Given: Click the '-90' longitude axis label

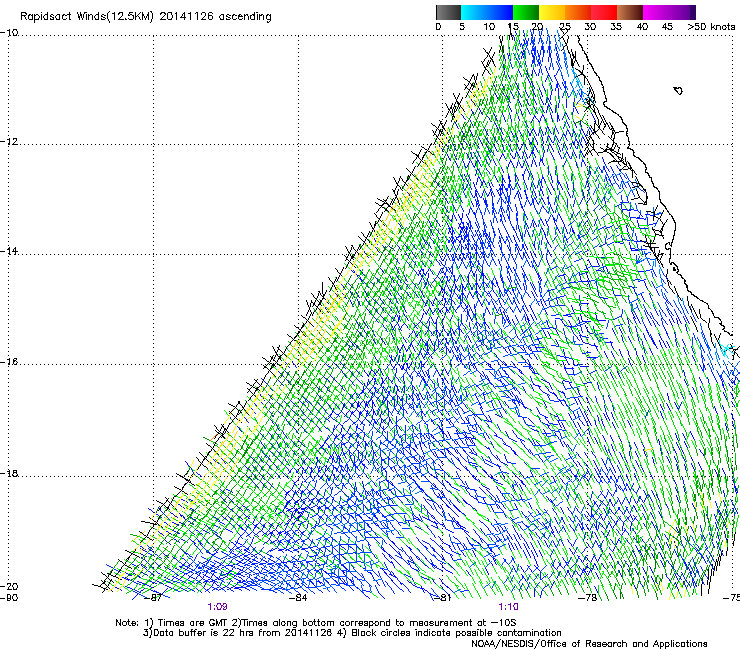Looking at the screenshot, I should pyautogui.click(x=9, y=598).
